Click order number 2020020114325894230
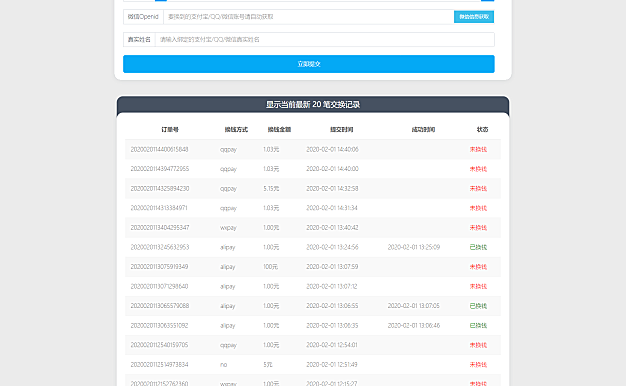 (x=160, y=188)
